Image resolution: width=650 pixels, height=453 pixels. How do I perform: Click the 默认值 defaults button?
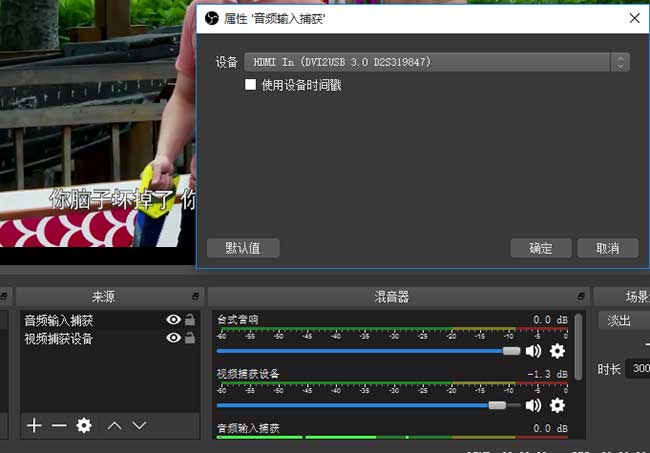243,248
